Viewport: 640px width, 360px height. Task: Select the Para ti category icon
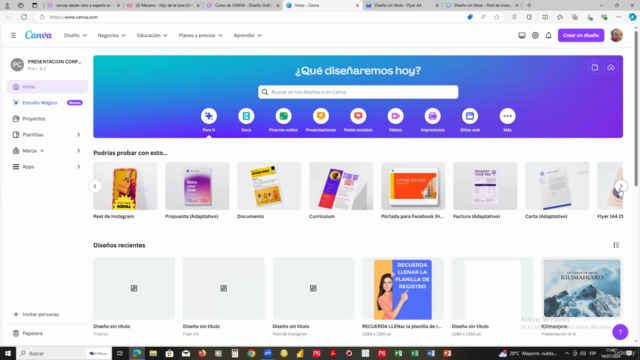tap(209, 116)
